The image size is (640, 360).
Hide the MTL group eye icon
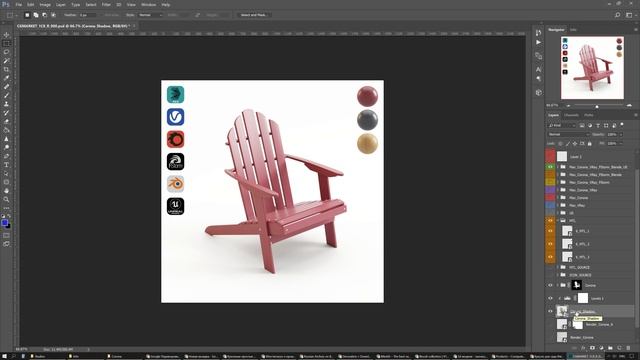tap(550, 220)
